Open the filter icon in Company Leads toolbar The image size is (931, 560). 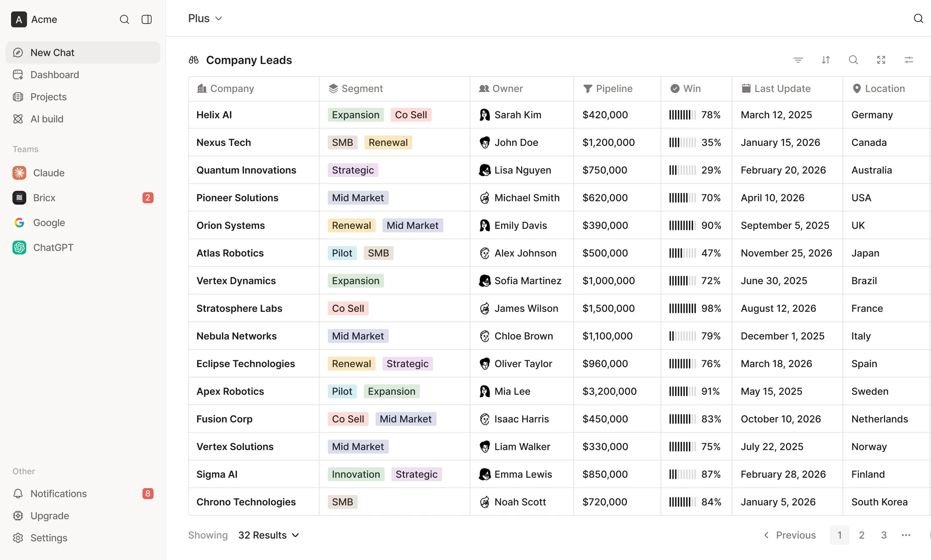(798, 60)
